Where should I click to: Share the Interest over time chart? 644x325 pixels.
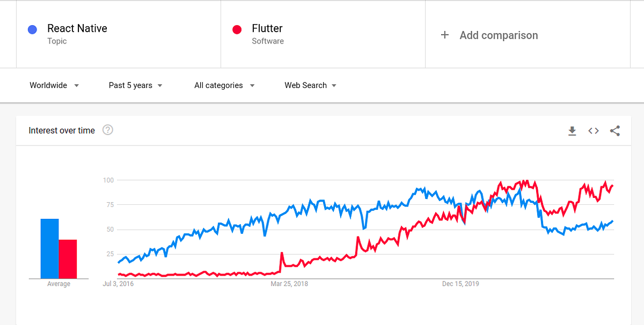click(615, 131)
